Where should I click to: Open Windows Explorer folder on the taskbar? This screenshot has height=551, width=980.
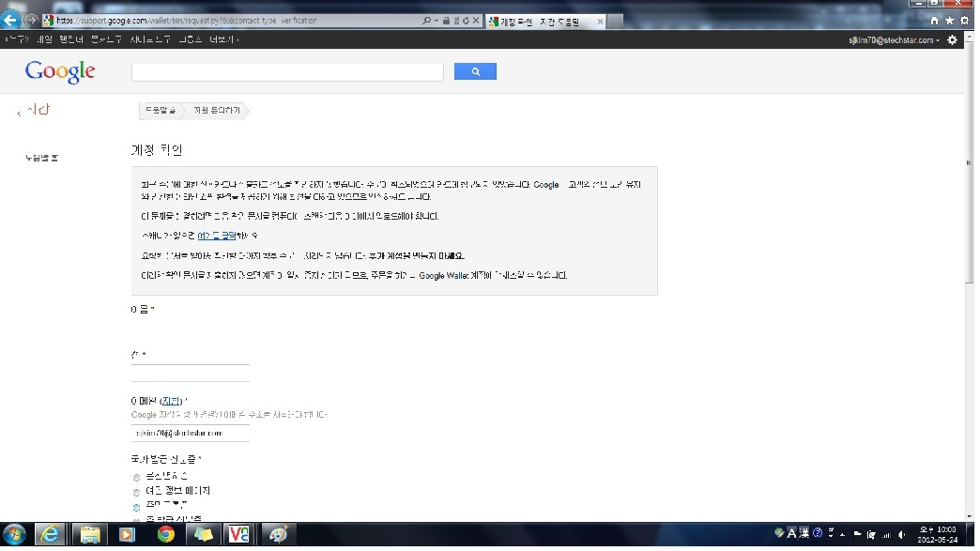click(89, 535)
